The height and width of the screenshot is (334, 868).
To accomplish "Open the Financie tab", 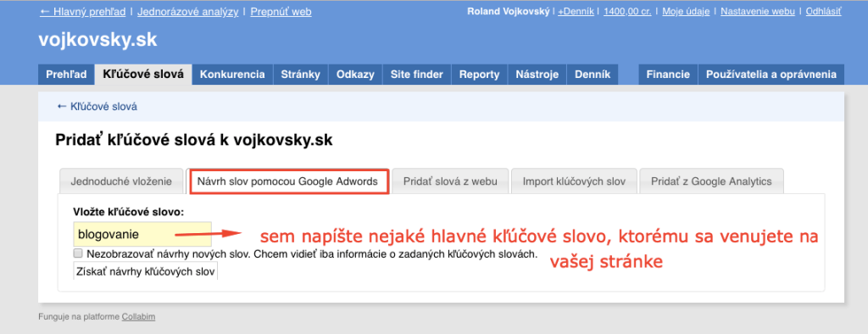I will click(x=668, y=75).
